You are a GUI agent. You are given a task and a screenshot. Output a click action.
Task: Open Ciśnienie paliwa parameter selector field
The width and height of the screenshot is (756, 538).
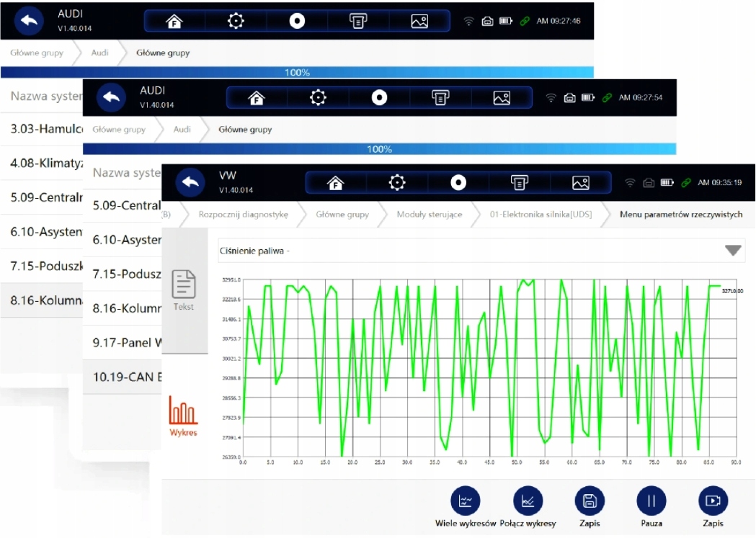coord(481,251)
